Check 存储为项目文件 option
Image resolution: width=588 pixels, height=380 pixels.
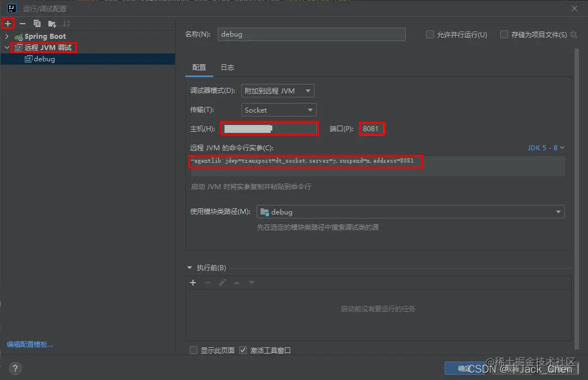(x=504, y=34)
